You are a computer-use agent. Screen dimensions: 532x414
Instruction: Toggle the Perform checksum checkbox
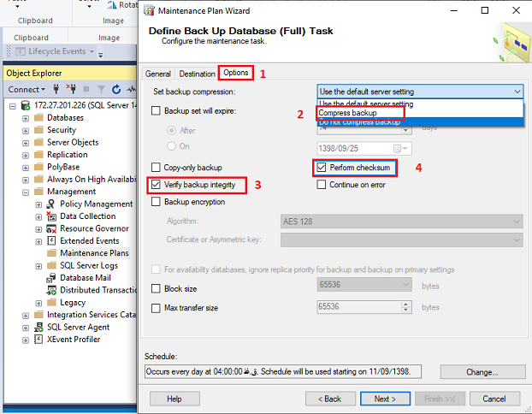pyautogui.click(x=322, y=168)
